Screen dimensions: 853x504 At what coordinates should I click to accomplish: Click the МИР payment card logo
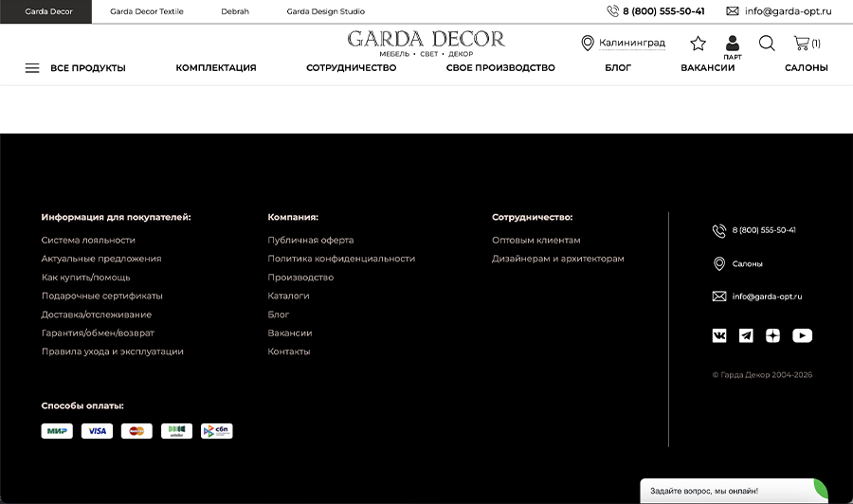[57, 431]
